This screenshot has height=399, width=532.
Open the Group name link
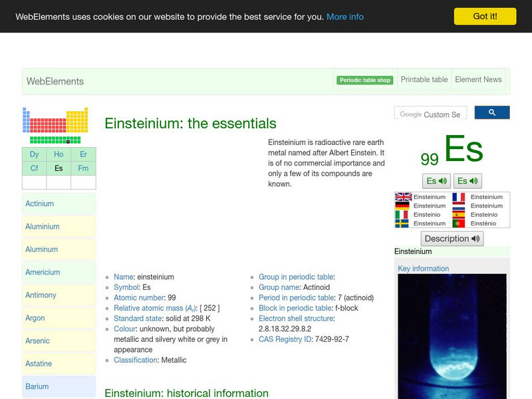279,287
